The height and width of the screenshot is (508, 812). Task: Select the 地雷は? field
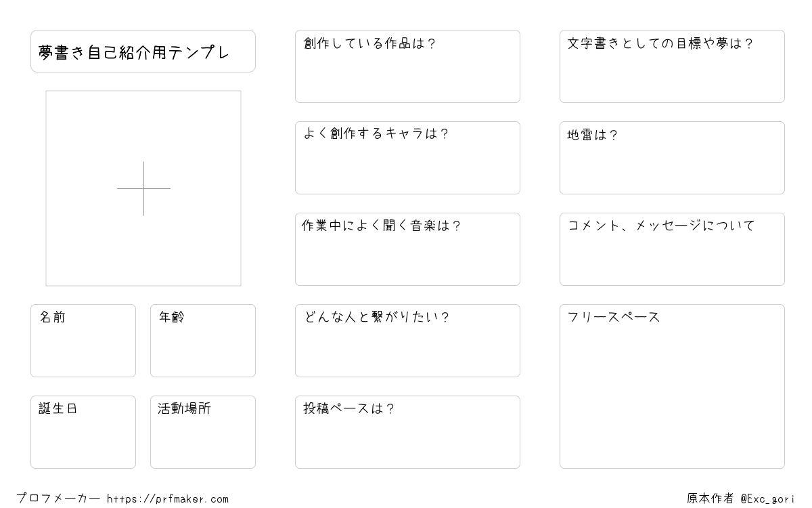click(672, 158)
